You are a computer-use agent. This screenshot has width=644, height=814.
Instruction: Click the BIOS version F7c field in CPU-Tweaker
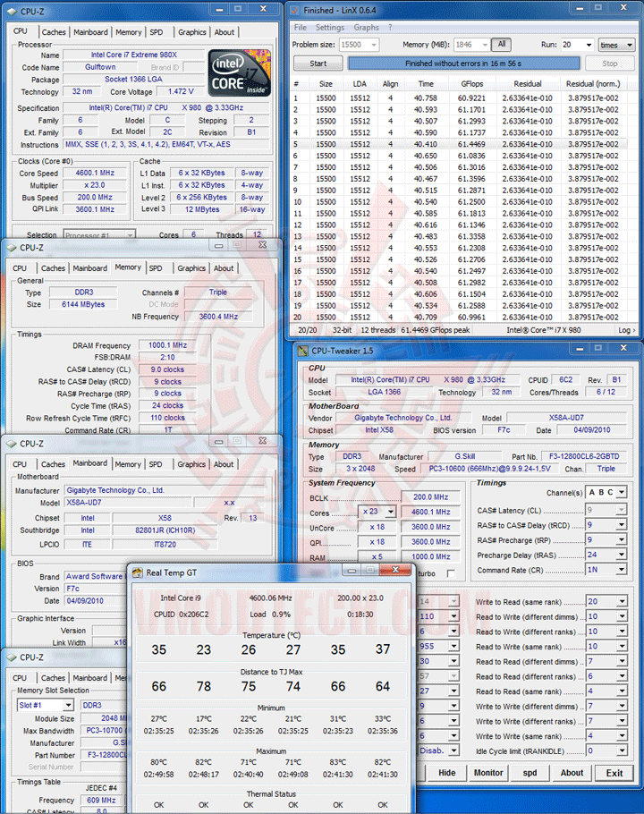point(504,430)
